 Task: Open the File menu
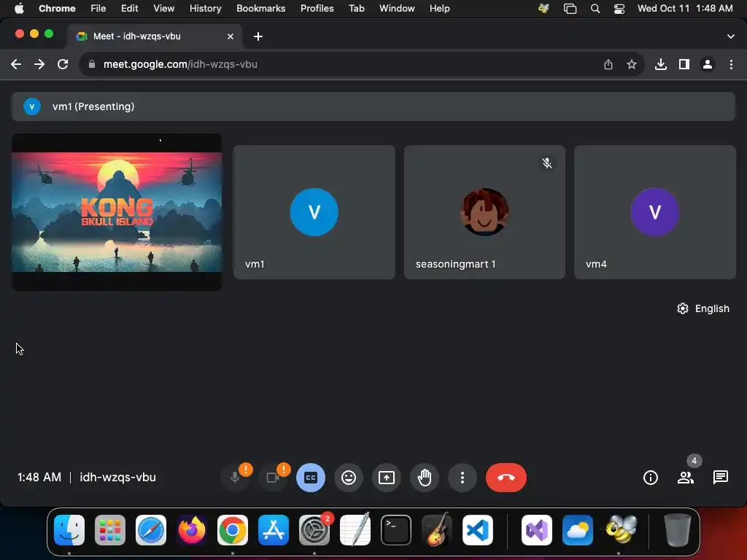click(98, 8)
